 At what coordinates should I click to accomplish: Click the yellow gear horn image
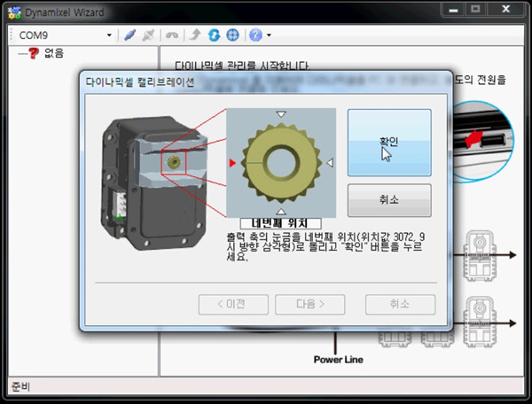pos(281,162)
